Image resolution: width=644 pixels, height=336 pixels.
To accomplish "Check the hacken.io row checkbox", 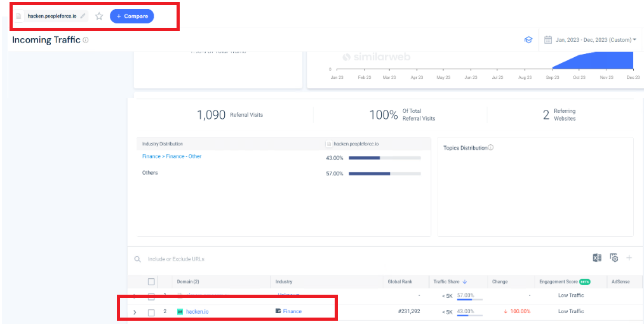I will (151, 312).
